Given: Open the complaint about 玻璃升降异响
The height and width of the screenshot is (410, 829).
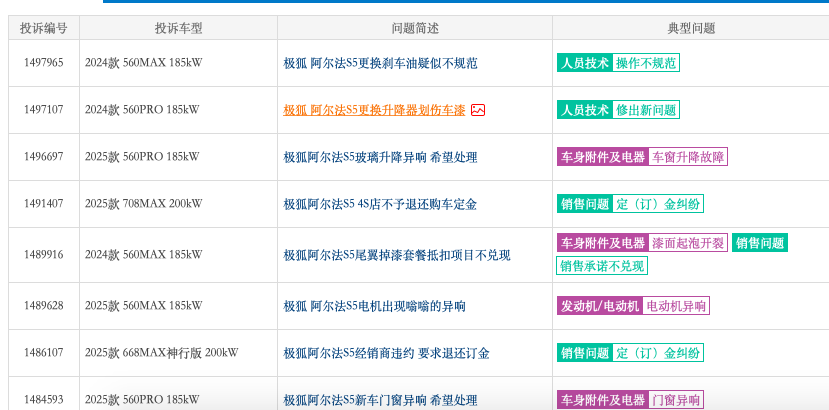Looking at the screenshot, I should (x=380, y=157).
